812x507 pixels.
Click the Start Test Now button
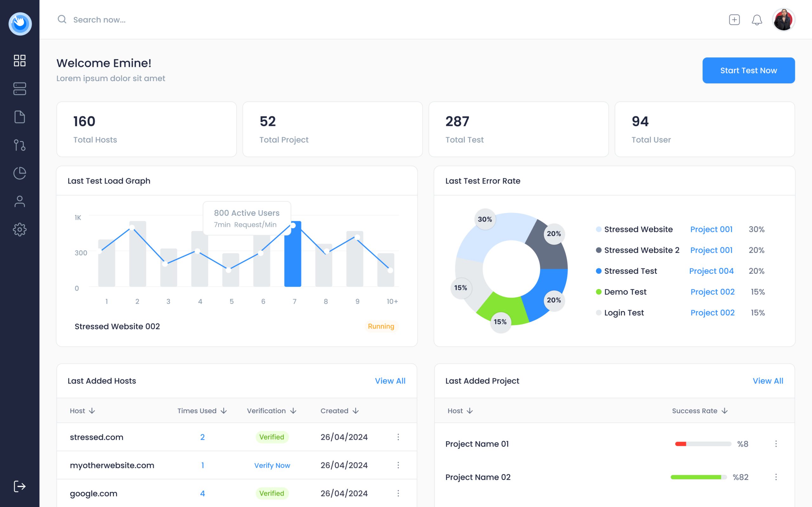[x=749, y=70]
